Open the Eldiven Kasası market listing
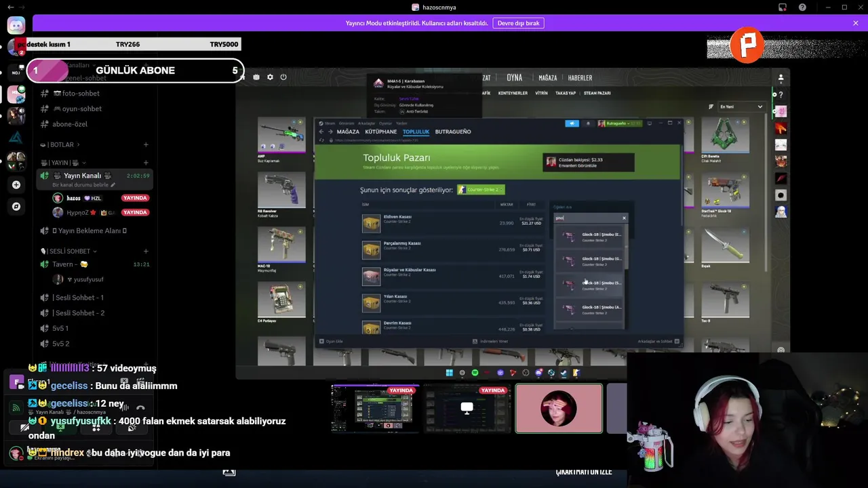Image resolution: width=868 pixels, height=488 pixels. (x=452, y=223)
